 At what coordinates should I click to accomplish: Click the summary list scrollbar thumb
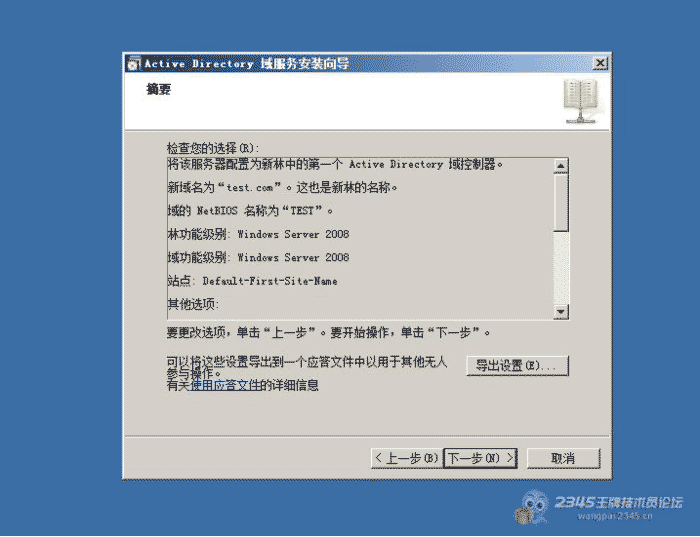pyautogui.click(x=561, y=203)
